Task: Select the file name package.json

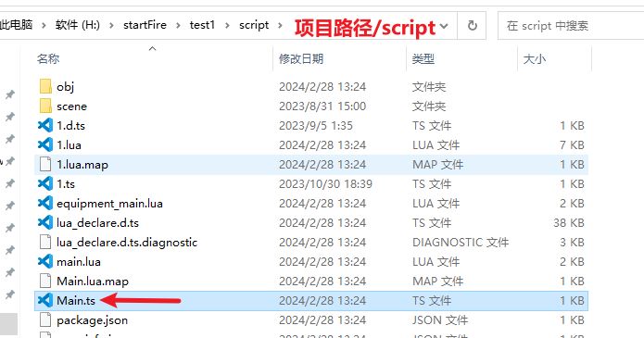Action: pyautogui.click(x=92, y=320)
